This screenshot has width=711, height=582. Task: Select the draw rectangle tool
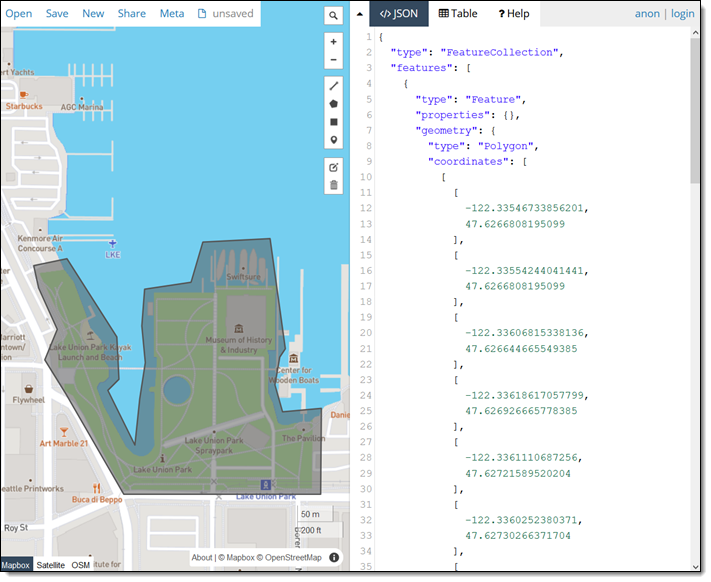[334, 122]
